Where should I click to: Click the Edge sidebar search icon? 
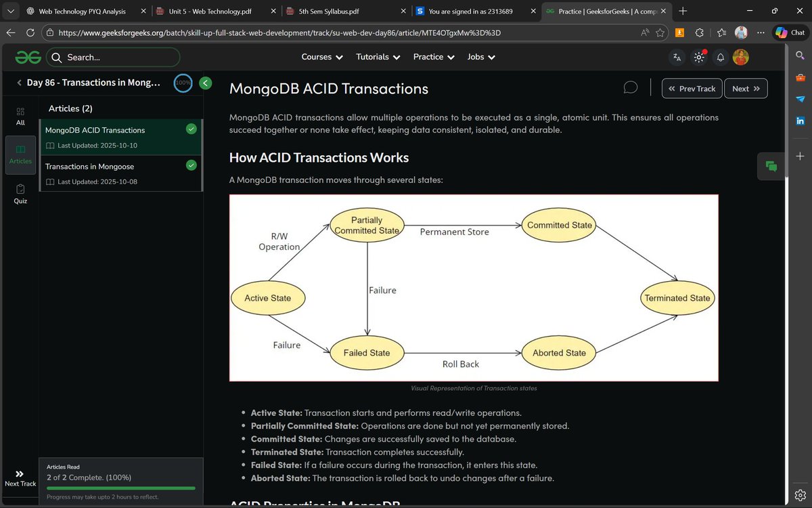(x=800, y=57)
